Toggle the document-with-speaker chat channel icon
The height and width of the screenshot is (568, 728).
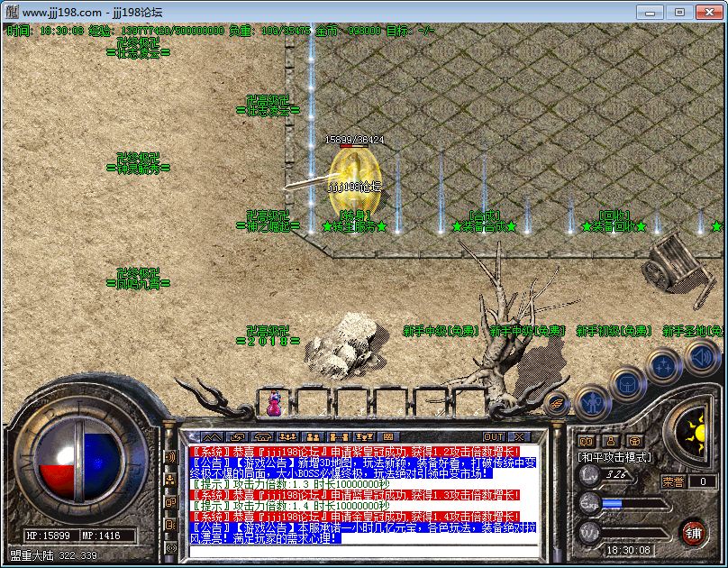click(x=170, y=525)
